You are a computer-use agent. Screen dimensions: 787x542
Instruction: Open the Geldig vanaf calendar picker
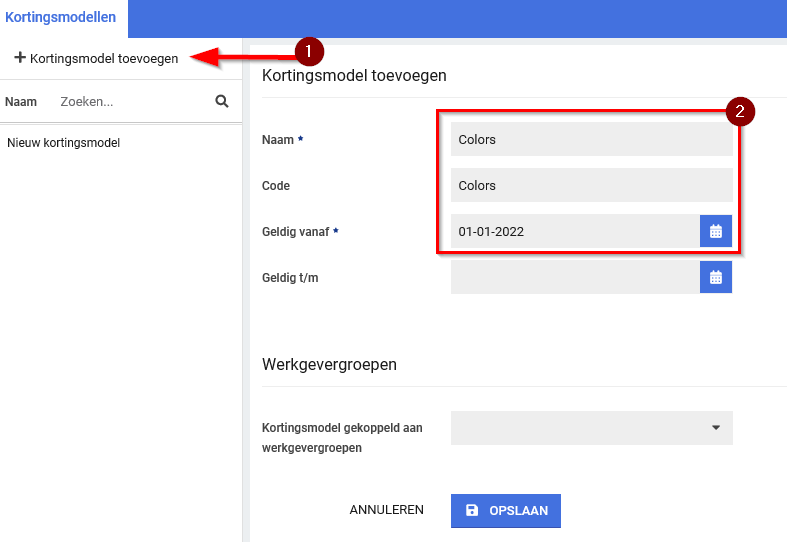tap(716, 231)
